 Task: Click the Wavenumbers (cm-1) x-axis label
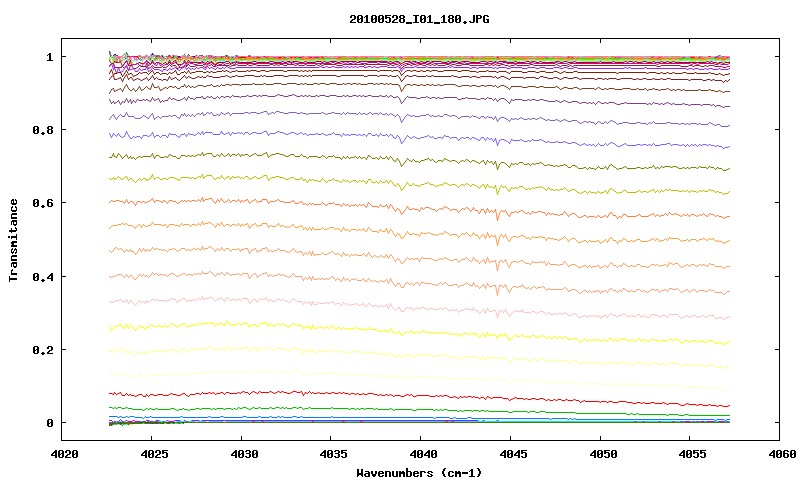point(419,473)
